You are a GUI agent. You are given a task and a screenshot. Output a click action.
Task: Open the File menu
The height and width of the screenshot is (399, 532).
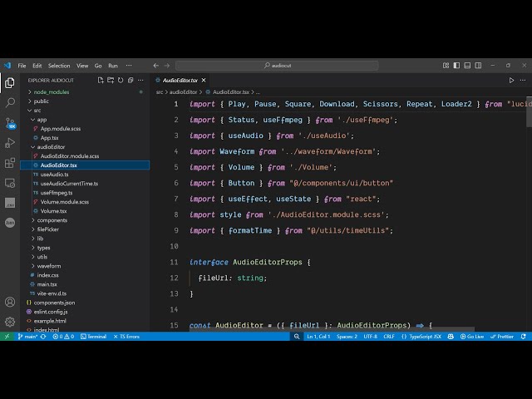[22, 66]
